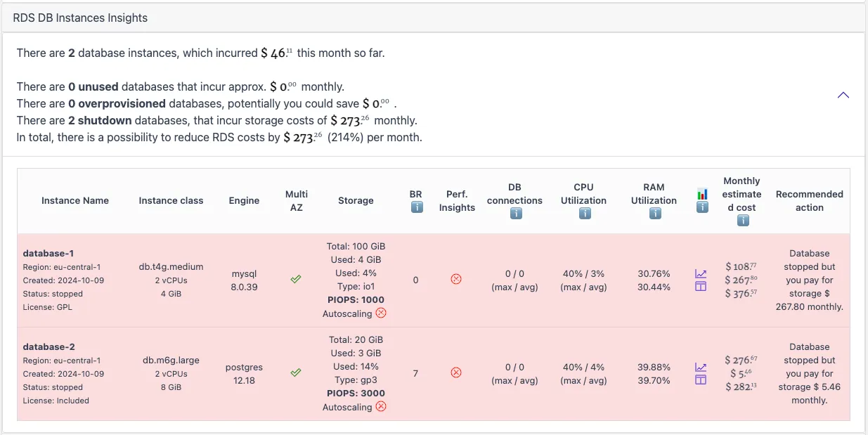Screen dimensions: 868x435
Task: Click the BR value 7 for database-2
Action: pos(415,373)
